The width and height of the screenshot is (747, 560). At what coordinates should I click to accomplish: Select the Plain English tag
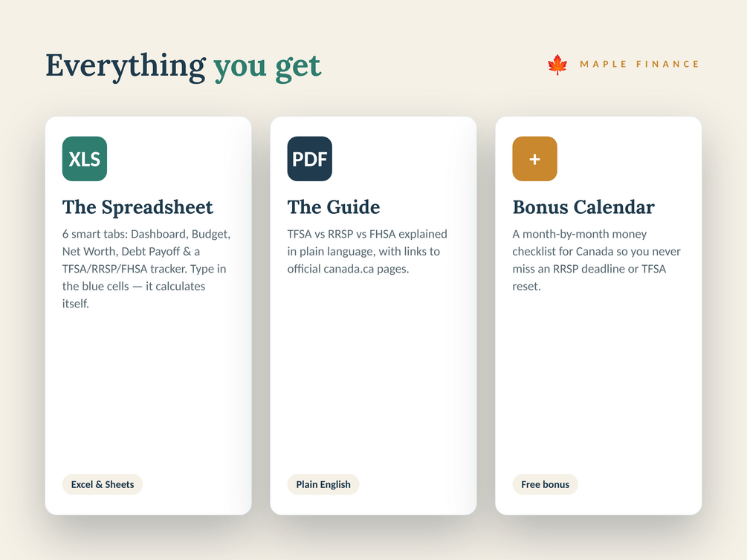click(323, 484)
